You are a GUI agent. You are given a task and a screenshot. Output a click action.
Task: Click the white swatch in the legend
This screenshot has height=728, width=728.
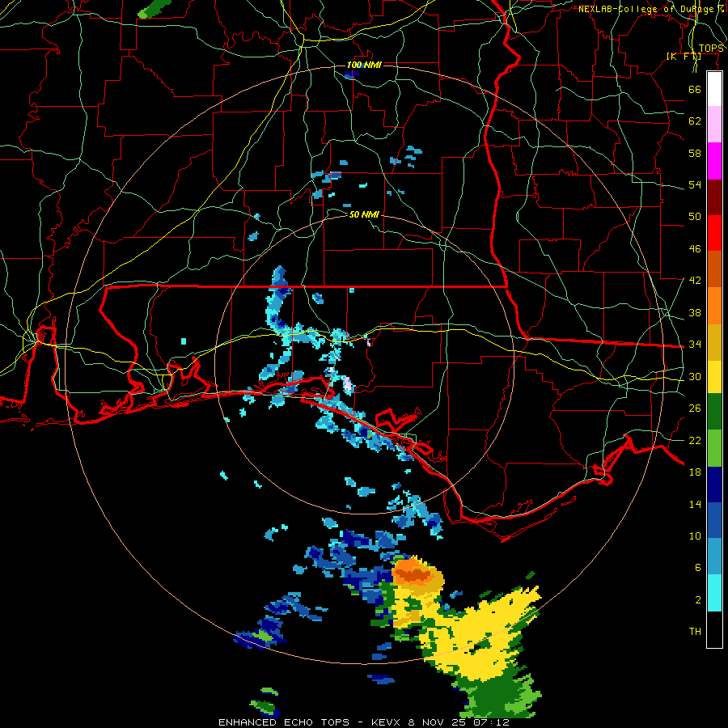[714, 89]
